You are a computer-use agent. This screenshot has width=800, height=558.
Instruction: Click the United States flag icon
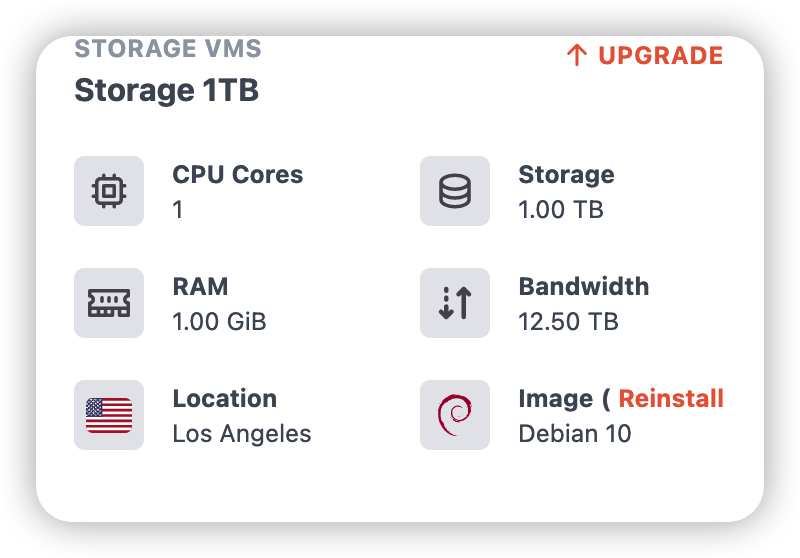point(109,415)
